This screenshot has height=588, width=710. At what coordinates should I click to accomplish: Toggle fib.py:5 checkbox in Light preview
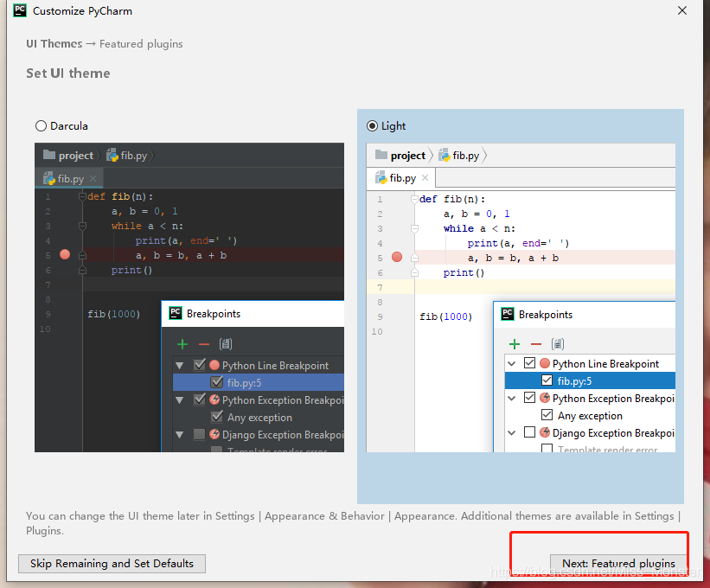pyautogui.click(x=547, y=380)
